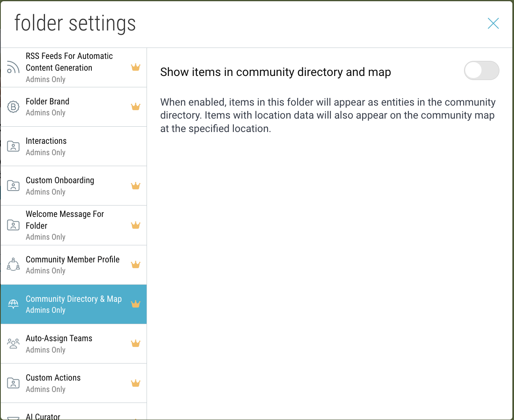Viewport: 514px width, 420px height.
Task: Click the crown icon beside Folder Brand
Action: 136,107
